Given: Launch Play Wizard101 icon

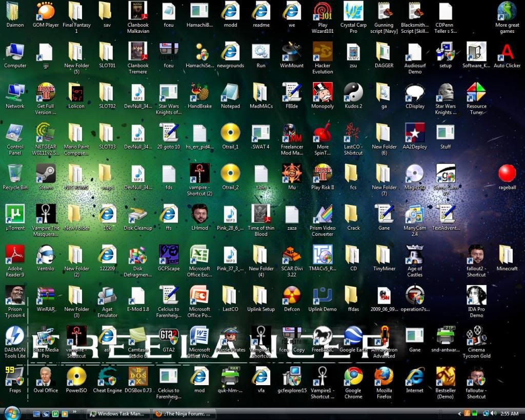Looking at the screenshot, I should click(322, 11).
